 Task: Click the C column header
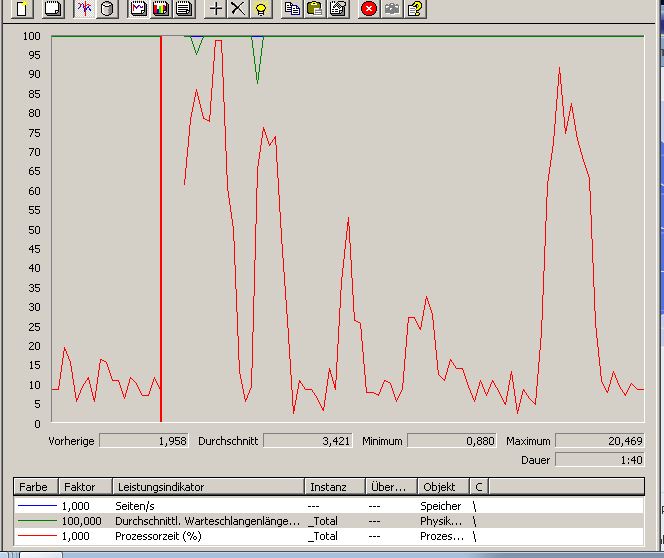[479, 487]
